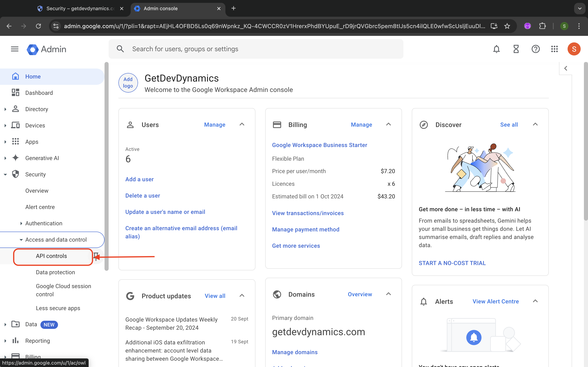
Task: Collapse the Users card chevron
Action: click(242, 125)
